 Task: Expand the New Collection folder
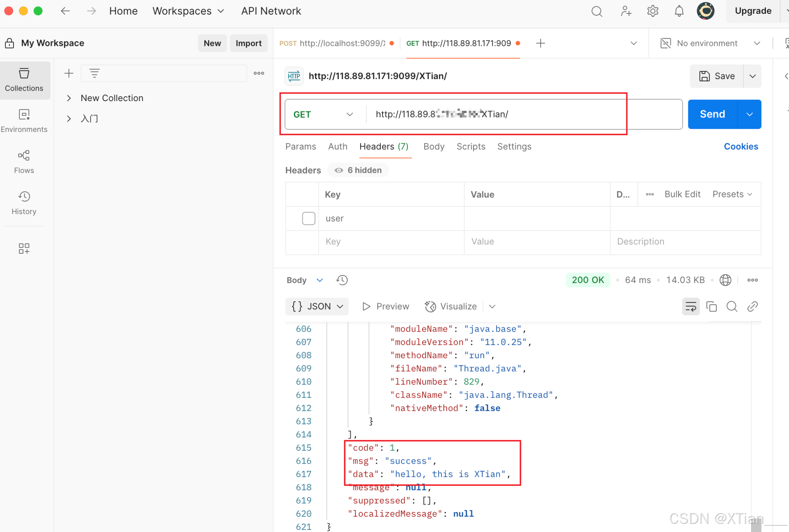click(x=69, y=98)
